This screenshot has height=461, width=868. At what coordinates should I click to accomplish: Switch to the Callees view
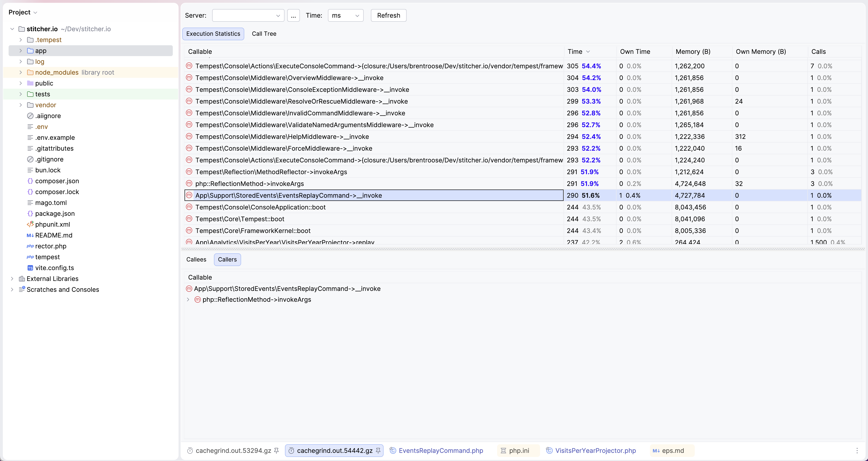[x=196, y=259]
